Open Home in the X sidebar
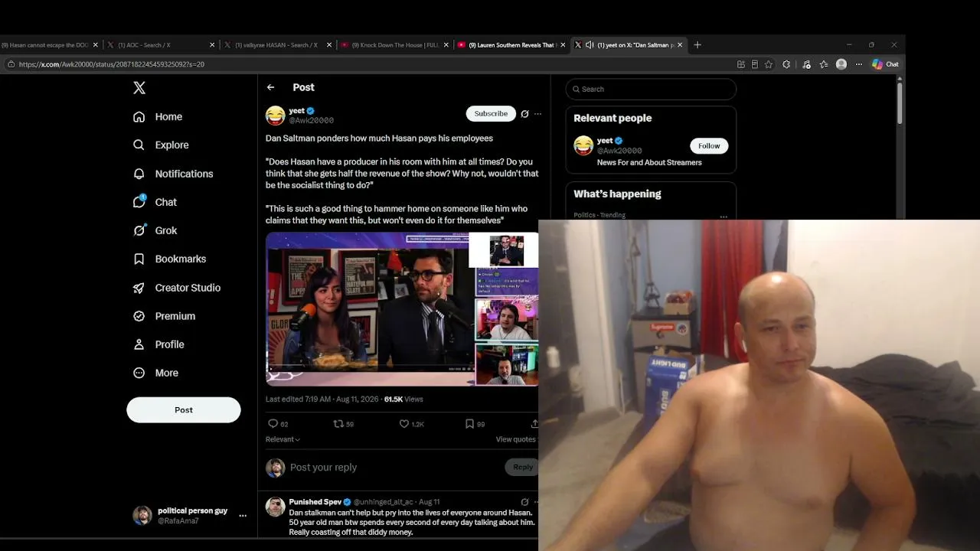This screenshot has height=551, width=980. coord(158,116)
